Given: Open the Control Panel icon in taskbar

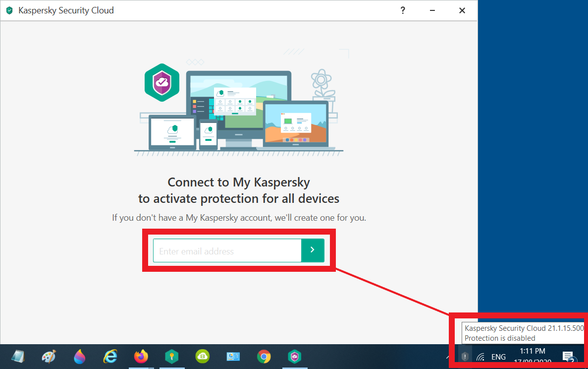Looking at the screenshot, I should point(233,357).
